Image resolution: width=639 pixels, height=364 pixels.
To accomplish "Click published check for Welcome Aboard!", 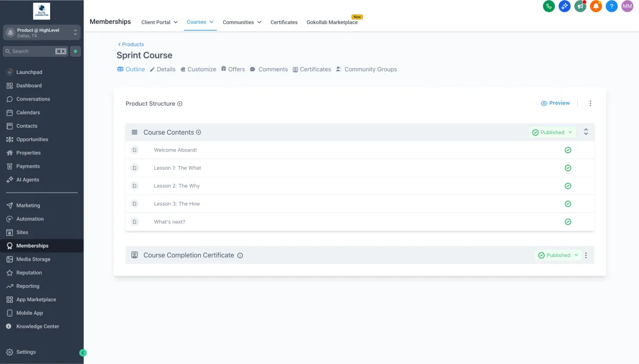I will [x=568, y=150].
